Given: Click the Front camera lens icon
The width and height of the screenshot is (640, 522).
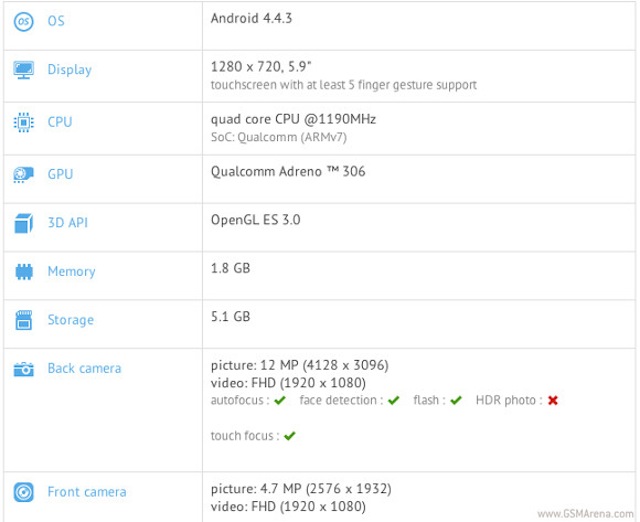Looking at the screenshot, I should (x=24, y=492).
